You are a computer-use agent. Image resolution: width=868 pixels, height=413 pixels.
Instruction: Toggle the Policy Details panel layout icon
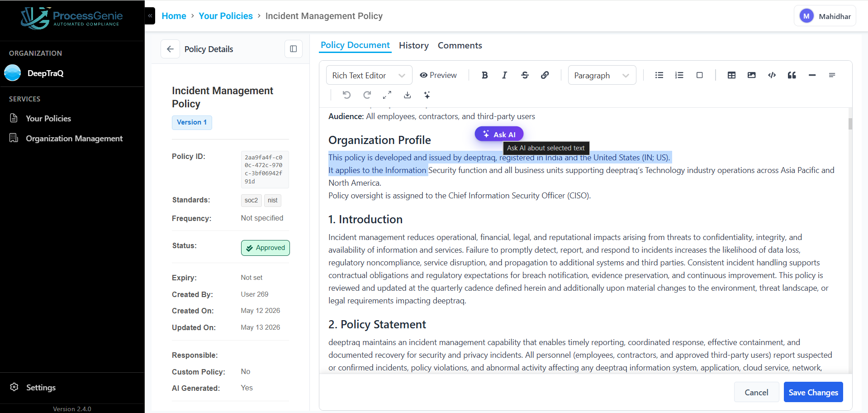pyautogui.click(x=293, y=49)
